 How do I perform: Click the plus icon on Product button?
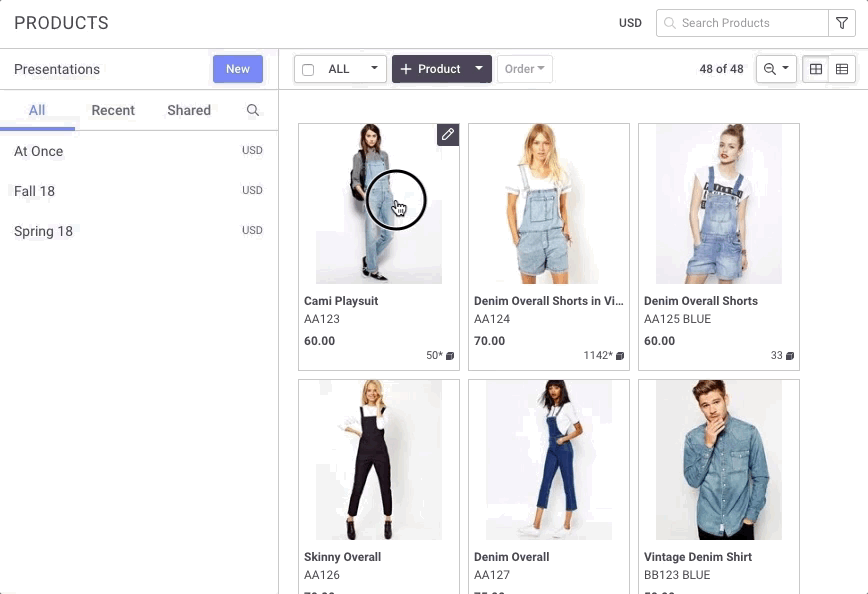coord(406,69)
